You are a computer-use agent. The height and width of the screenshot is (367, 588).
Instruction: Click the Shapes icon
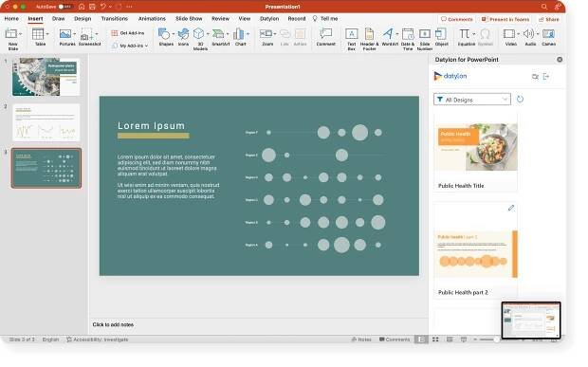coord(164,34)
